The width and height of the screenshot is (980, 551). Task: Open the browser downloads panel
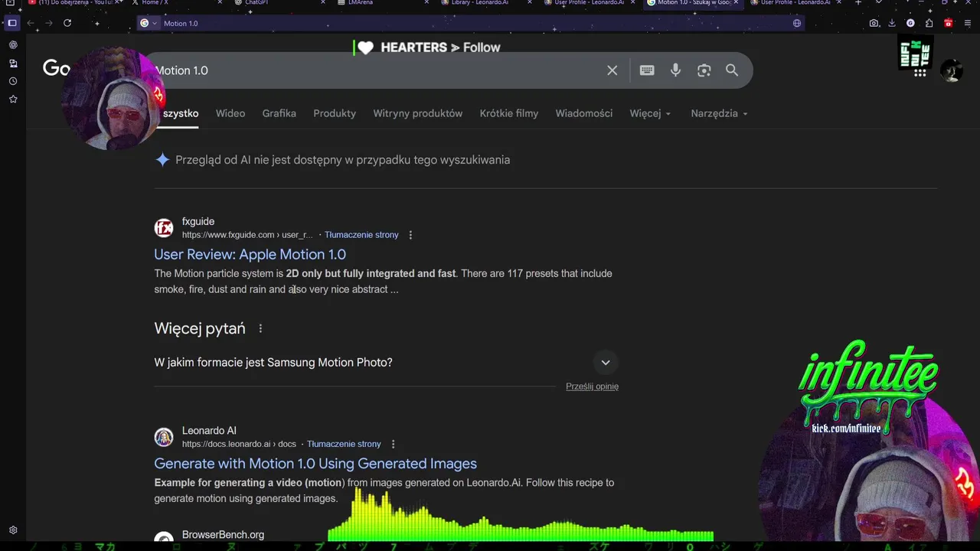pyautogui.click(x=892, y=23)
